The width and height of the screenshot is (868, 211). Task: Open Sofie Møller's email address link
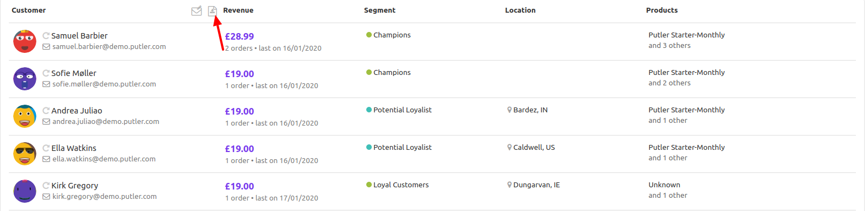(104, 84)
